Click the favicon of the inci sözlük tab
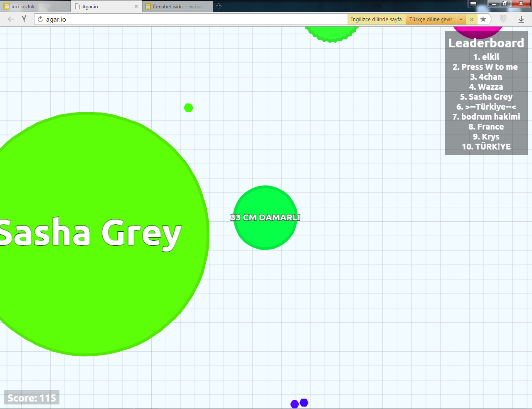This screenshot has height=409, width=532. coord(7,6)
